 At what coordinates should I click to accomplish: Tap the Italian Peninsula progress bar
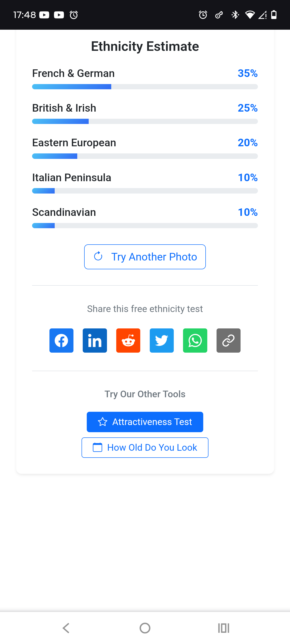tap(145, 191)
